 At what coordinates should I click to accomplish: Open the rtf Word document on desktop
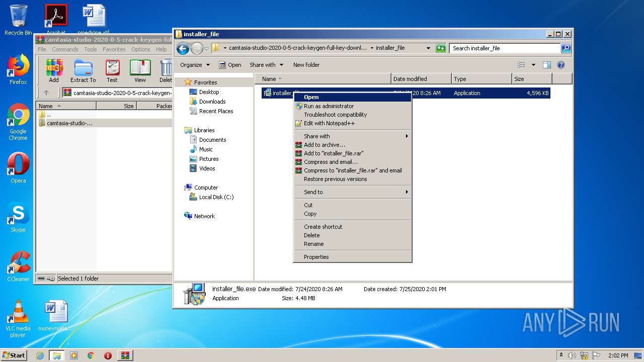pos(94,19)
